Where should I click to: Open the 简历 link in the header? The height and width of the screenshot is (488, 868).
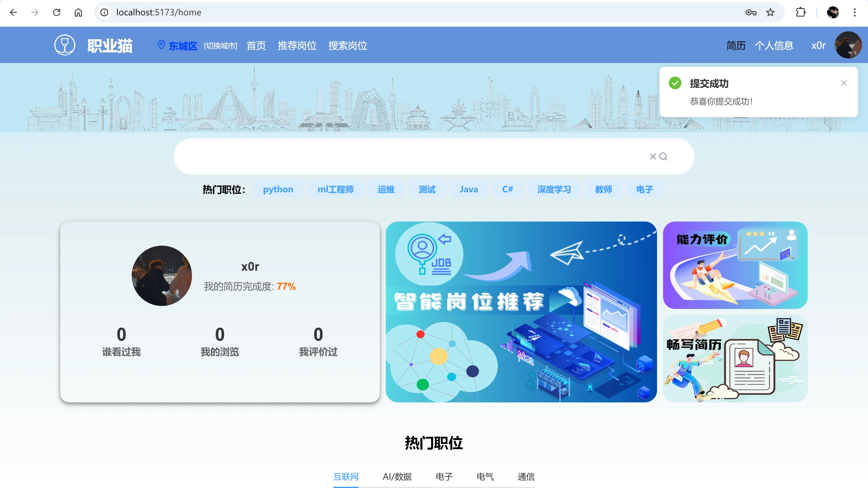tap(736, 46)
